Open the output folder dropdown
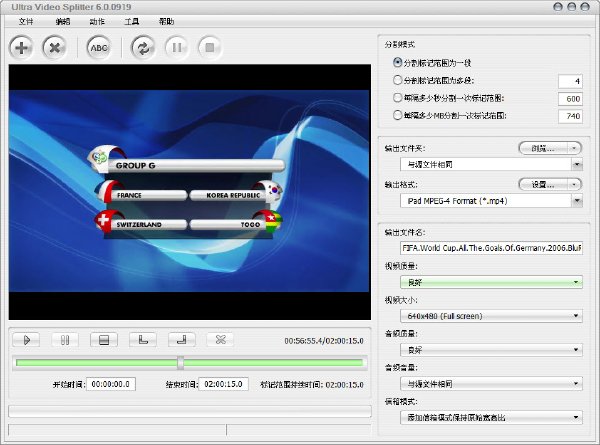The image size is (600, 445). click(x=491, y=165)
